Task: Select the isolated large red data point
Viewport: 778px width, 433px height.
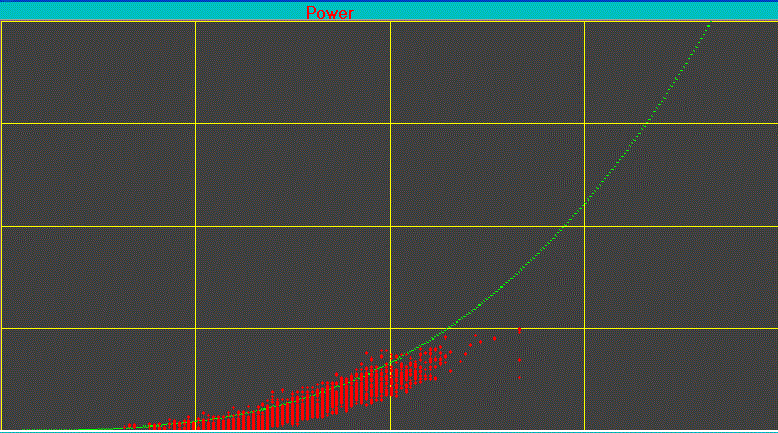Action: point(519,330)
